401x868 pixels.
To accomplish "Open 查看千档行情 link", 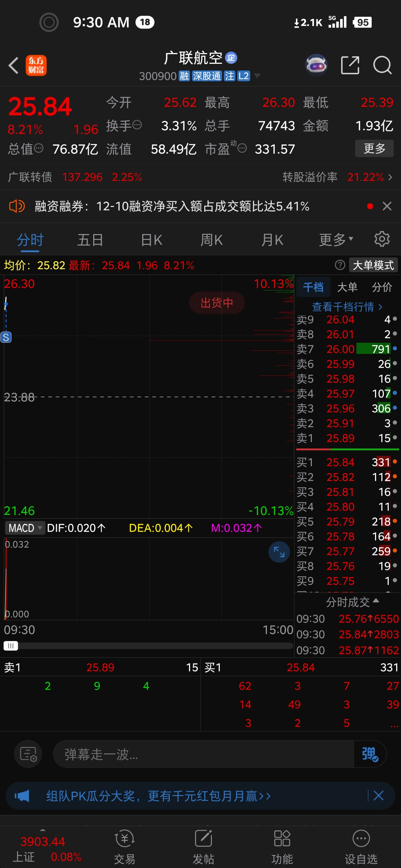I will coord(347,307).
